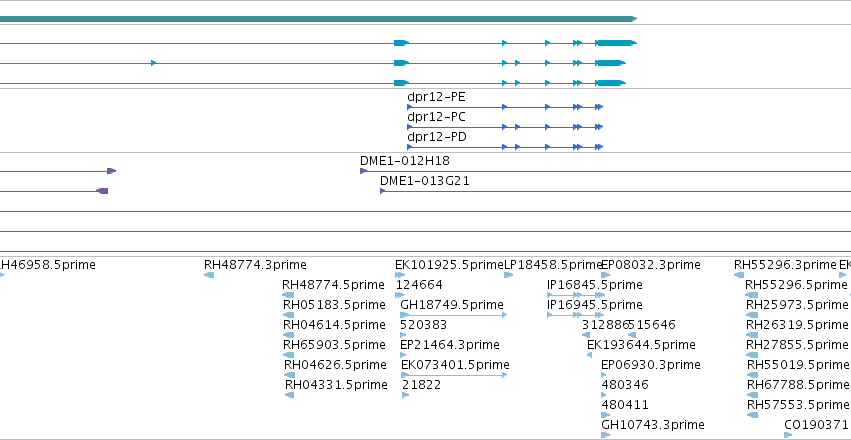Click the arrow glyph under 21822

pyautogui.click(x=405, y=395)
